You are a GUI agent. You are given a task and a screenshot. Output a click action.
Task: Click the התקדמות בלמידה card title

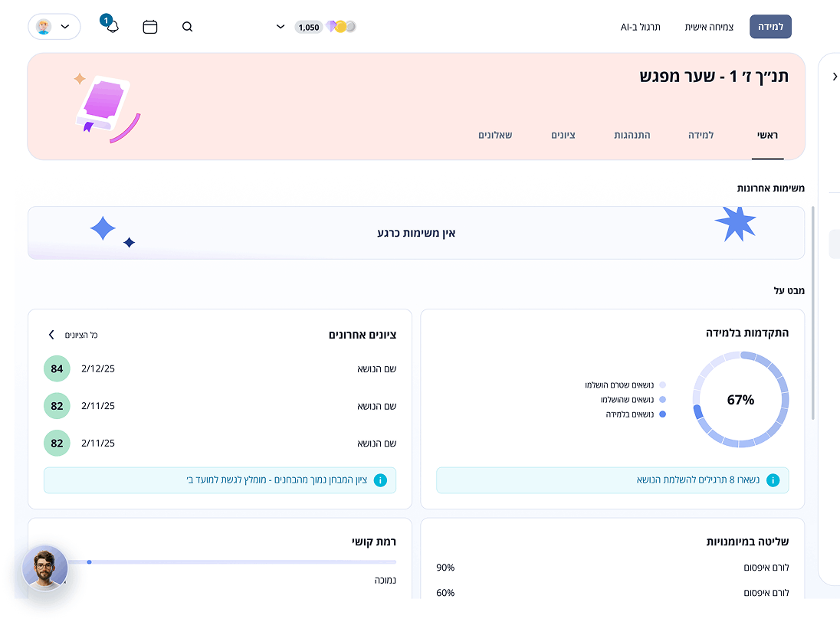click(746, 333)
